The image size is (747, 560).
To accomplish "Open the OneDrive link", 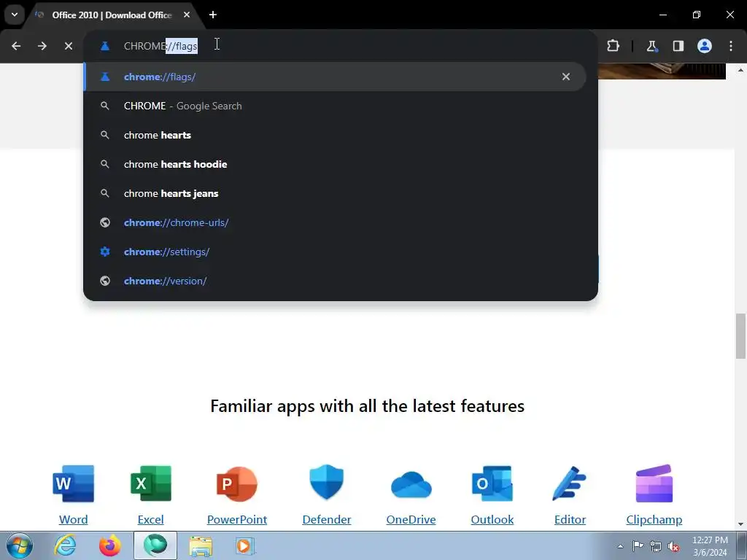I will pyautogui.click(x=411, y=519).
